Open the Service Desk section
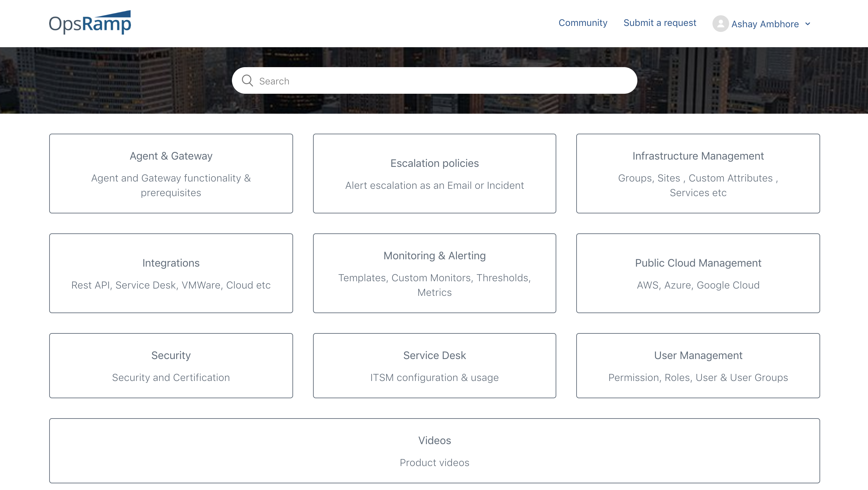The width and height of the screenshot is (868, 490). point(434,365)
